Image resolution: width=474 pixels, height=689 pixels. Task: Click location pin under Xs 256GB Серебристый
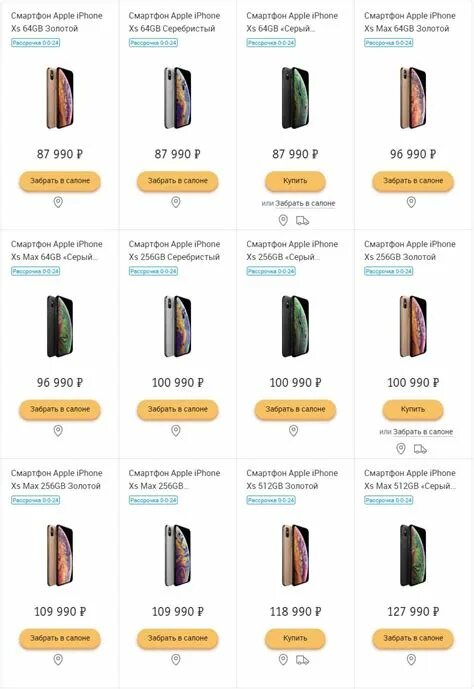(176, 431)
